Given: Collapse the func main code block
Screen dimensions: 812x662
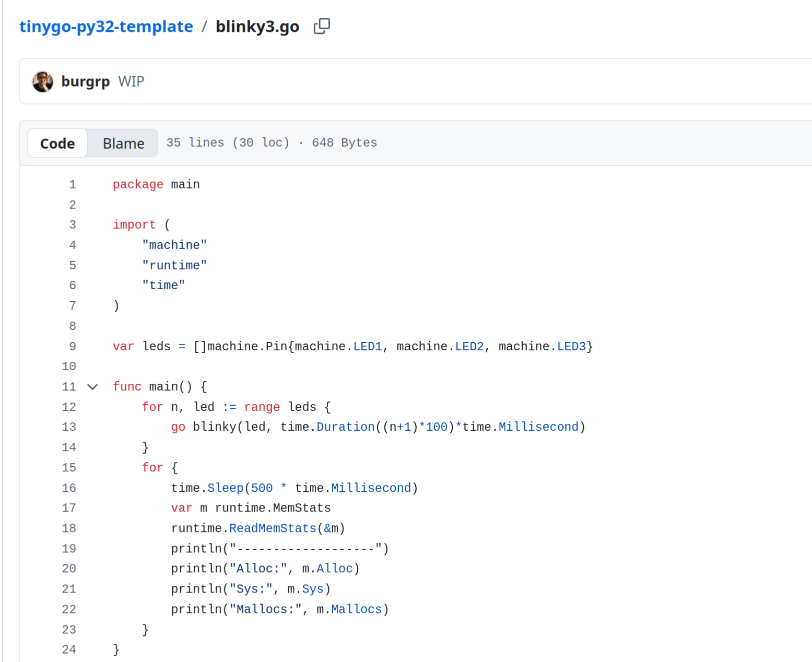Looking at the screenshot, I should pyautogui.click(x=92, y=387).
